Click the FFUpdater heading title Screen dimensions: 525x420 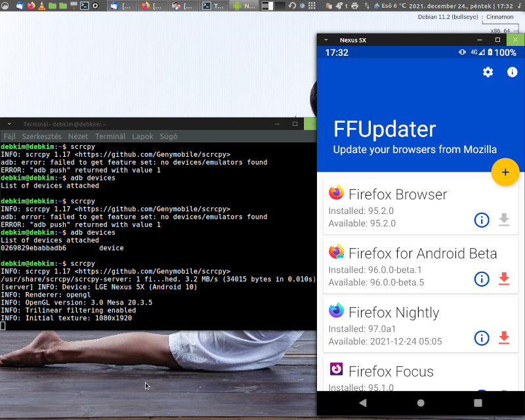(385, 129)
